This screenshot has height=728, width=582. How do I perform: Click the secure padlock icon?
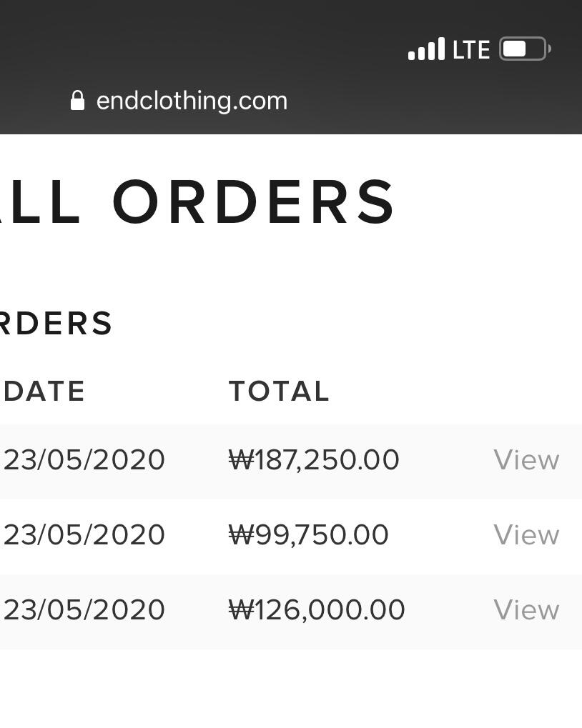click(x=77, y=101)
